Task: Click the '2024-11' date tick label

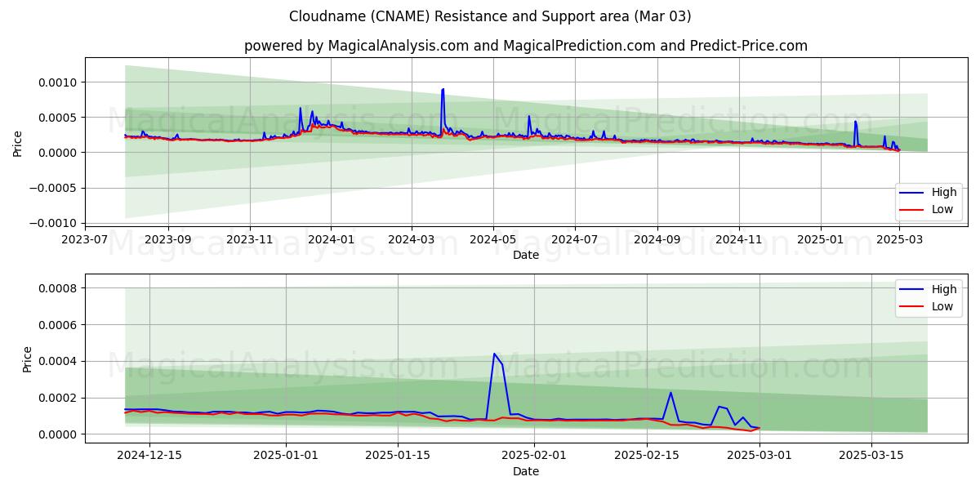Action: 738,239
